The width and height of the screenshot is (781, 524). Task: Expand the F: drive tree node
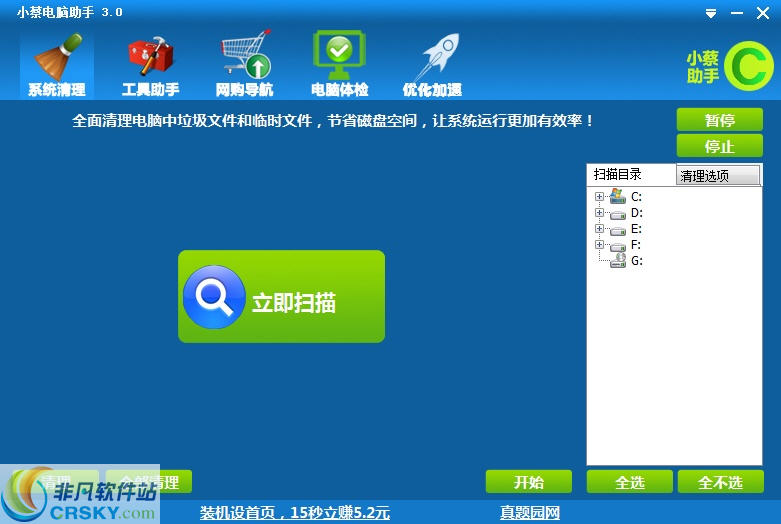599,245
